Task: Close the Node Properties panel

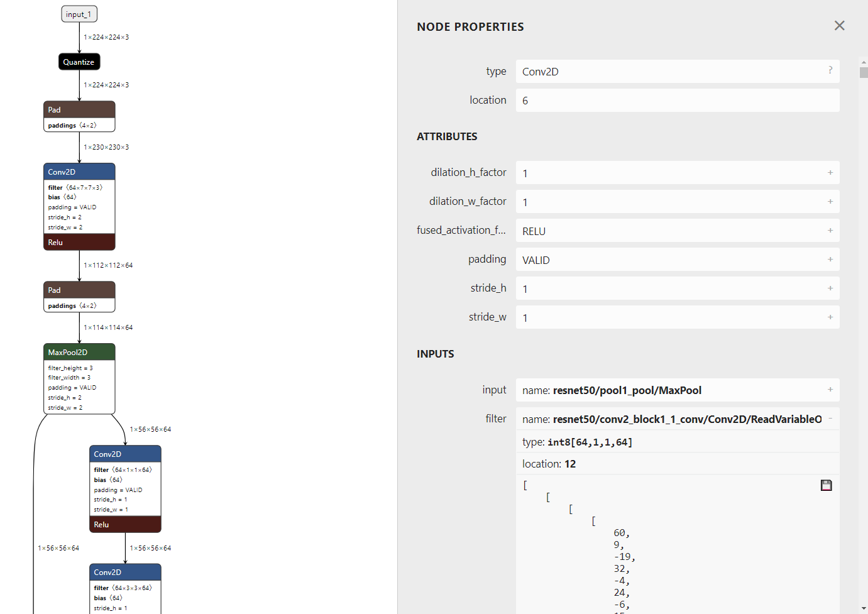Action: pyautogui.click(x=839, y=26)
